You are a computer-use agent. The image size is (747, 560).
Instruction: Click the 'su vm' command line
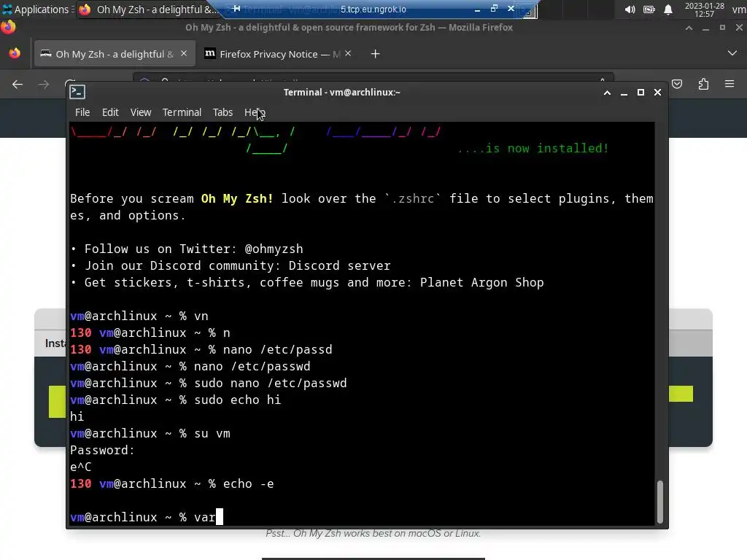tap(150, 433)
